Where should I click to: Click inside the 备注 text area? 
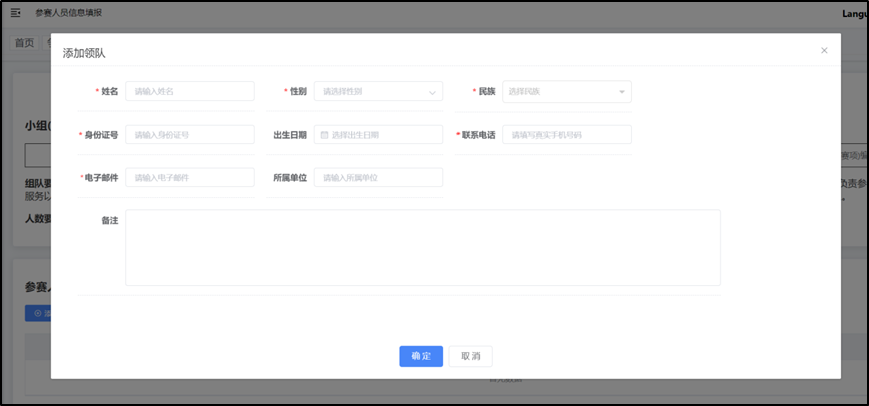coord(423,248)
